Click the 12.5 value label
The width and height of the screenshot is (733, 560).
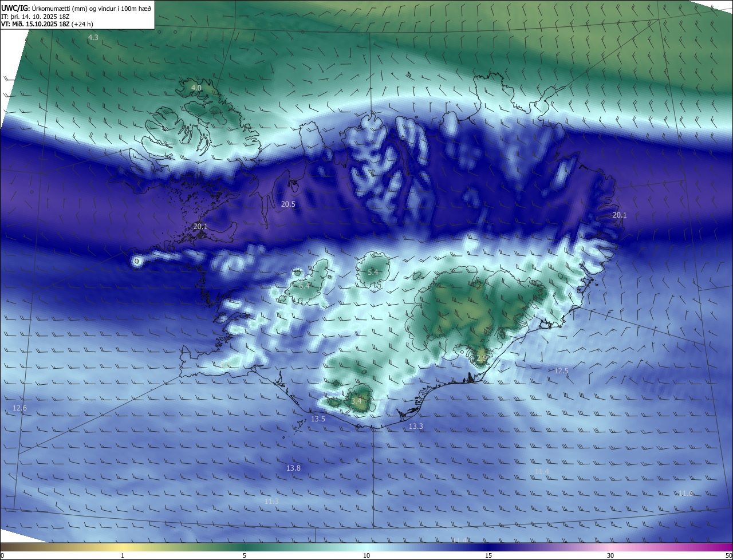coord(561,370)
